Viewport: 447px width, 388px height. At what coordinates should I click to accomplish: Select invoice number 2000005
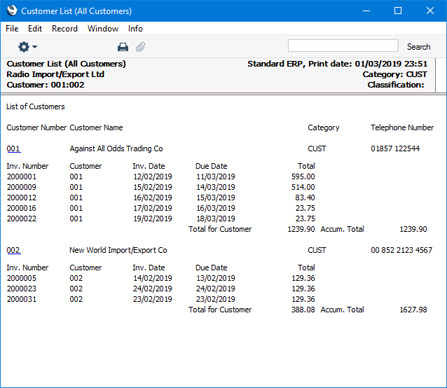pos(21,278)
